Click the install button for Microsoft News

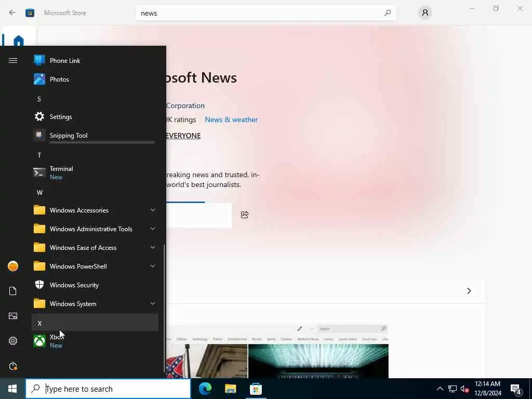(199, 215)
